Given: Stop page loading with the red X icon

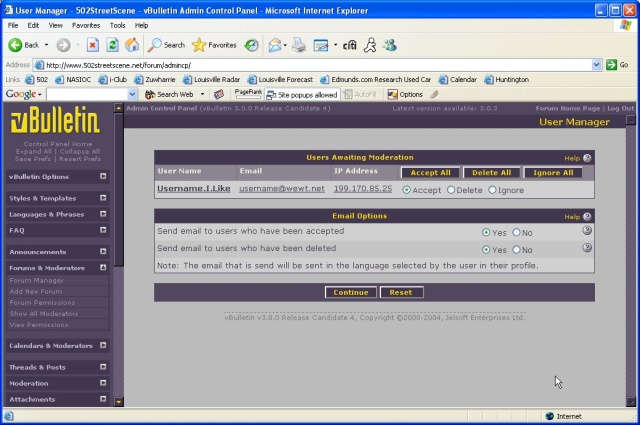Looking at the screenshot, I should (x=93, y=45).
